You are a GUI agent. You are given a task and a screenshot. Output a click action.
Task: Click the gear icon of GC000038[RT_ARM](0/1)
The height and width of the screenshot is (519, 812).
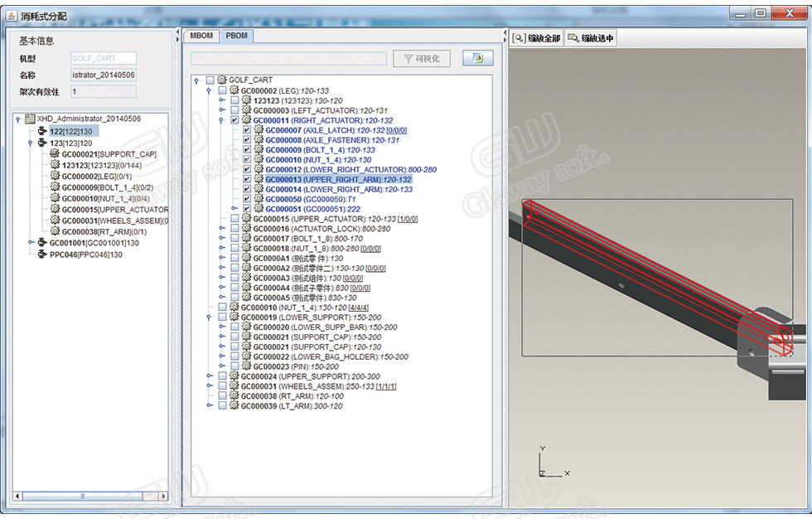pyautogui.click(x=55, y=231)
